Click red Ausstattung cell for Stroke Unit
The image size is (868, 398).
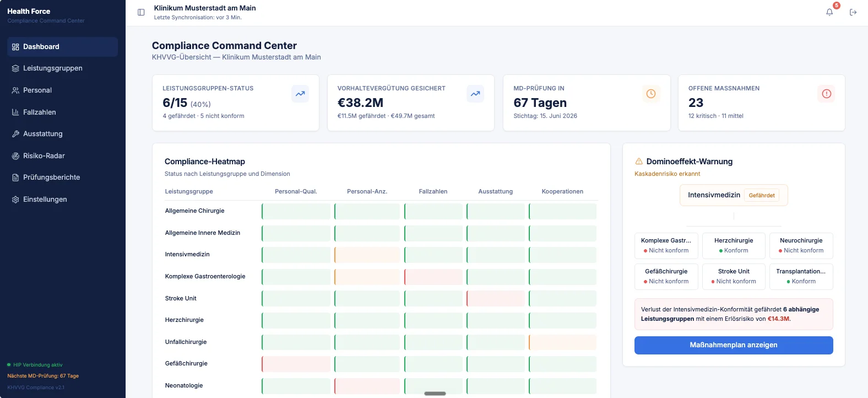[496, 298]
